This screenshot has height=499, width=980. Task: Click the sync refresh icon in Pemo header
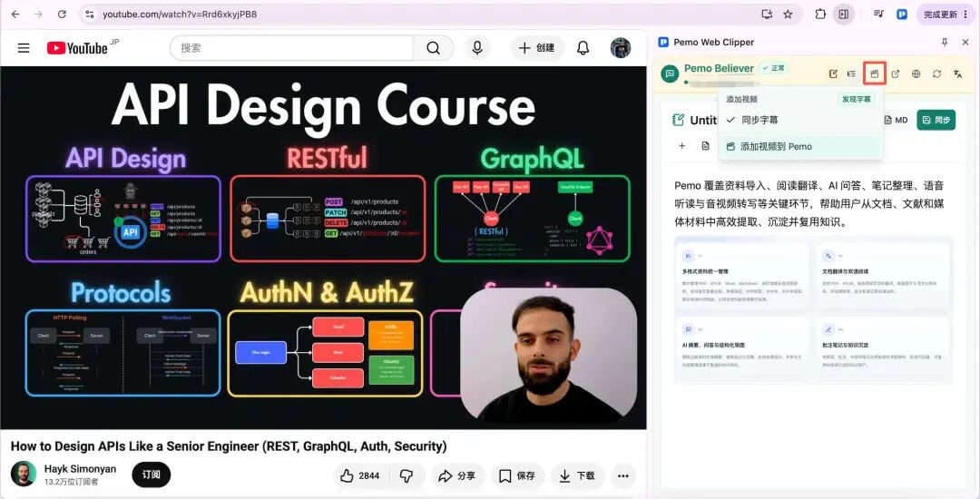coord(936,73)
